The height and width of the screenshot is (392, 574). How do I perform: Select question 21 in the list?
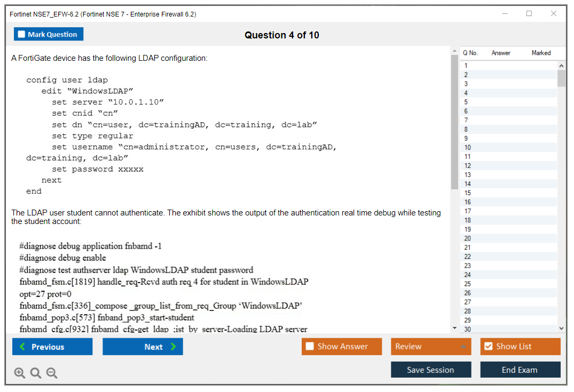coord(468,247)
